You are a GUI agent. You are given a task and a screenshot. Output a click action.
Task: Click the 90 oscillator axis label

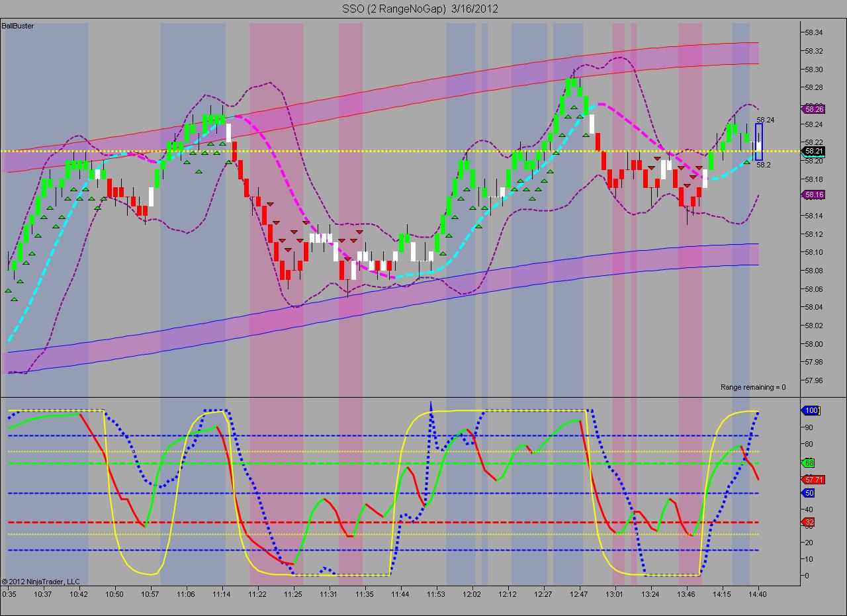[x=809, y=427]
